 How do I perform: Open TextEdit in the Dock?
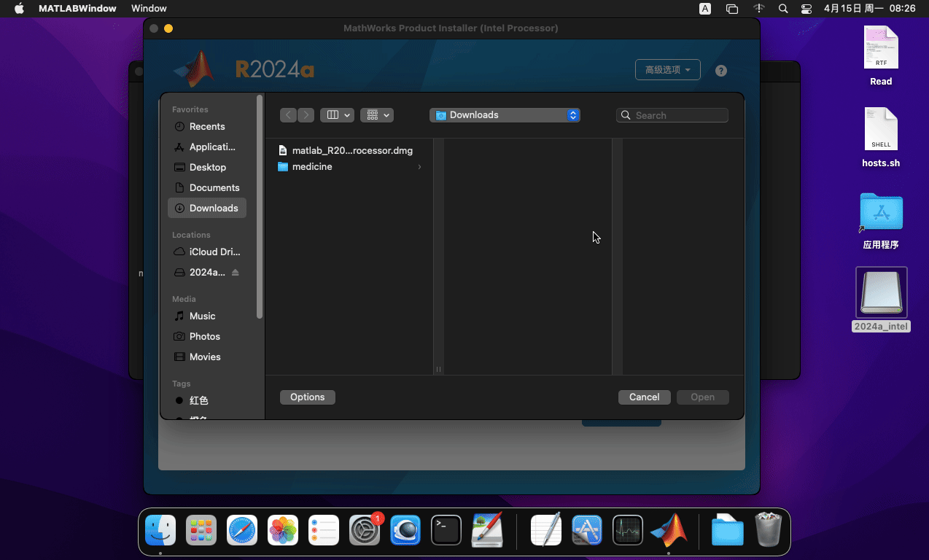pos(546,530)
